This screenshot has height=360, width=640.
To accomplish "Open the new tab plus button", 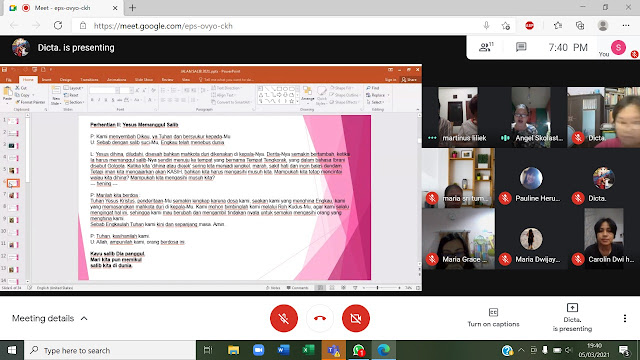I will pyautogui.click(x=132, y=8).
